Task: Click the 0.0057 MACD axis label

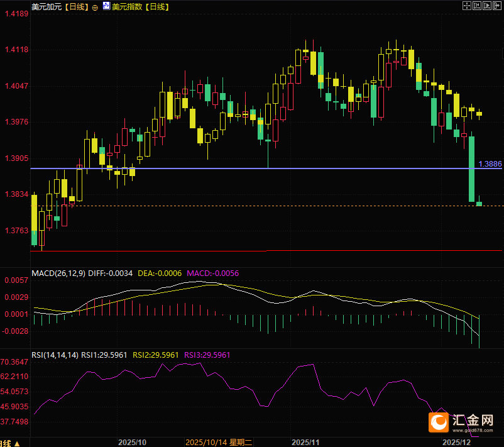Action: 16,280
